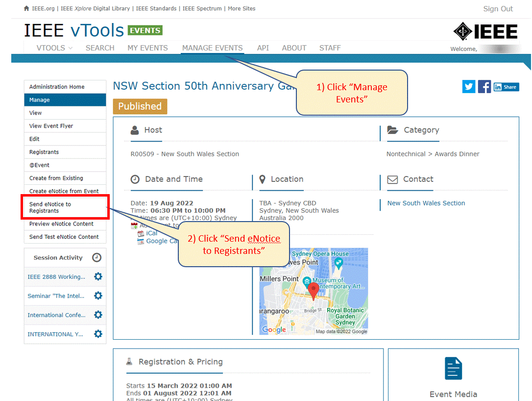Image resolution: width=532 pixels, height=401 pixels.
Task: Click the LinkedIn Share button
Action: pyautogui.click(x=506, y=87)
